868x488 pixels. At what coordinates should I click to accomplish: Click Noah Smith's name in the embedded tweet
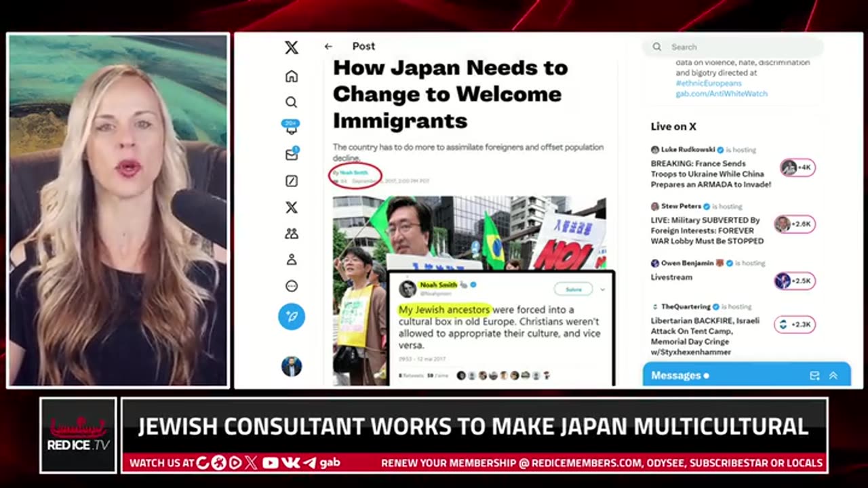click(438, 285)
